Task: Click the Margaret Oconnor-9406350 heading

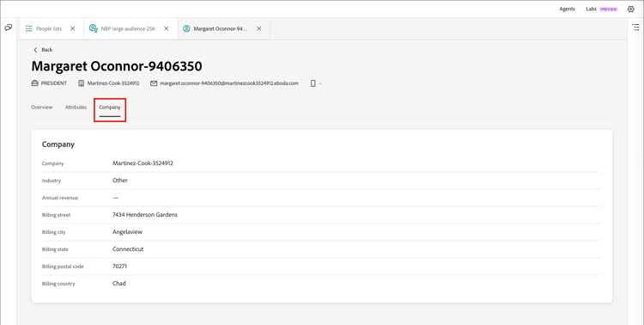Action: (x=117, y=66)
